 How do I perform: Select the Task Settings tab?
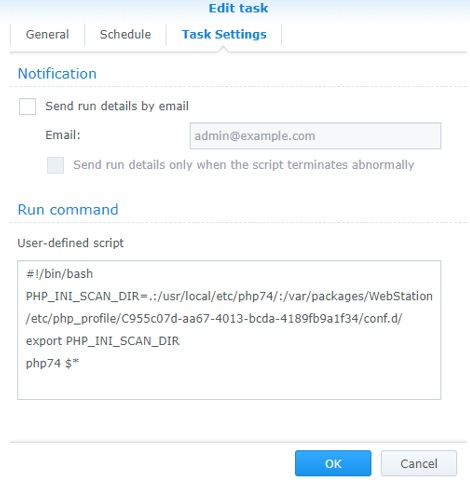pyautogui.click(x=224, y=34)
